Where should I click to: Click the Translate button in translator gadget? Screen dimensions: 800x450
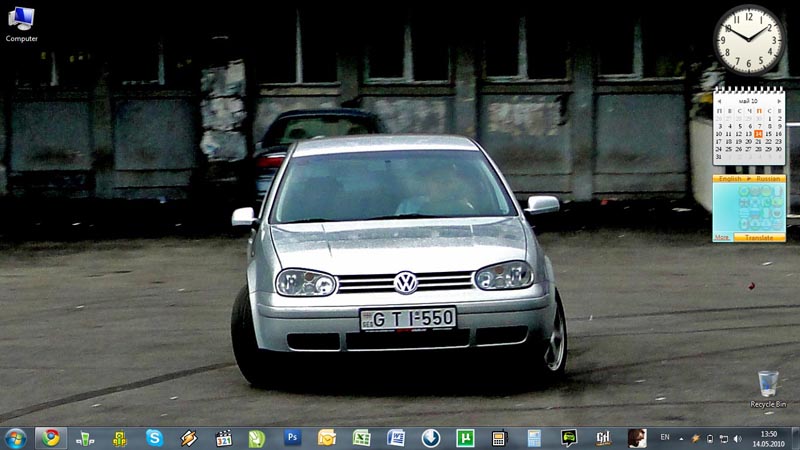[759, 238]
